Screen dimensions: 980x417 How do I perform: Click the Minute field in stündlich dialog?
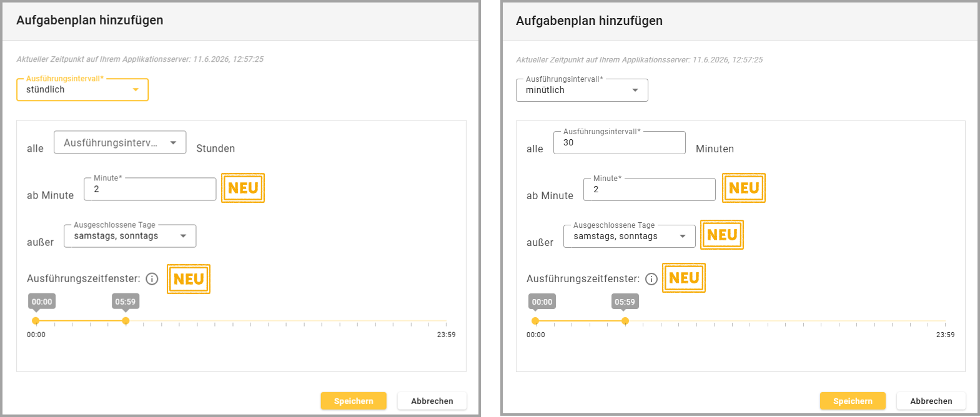[x=150, y=189]
